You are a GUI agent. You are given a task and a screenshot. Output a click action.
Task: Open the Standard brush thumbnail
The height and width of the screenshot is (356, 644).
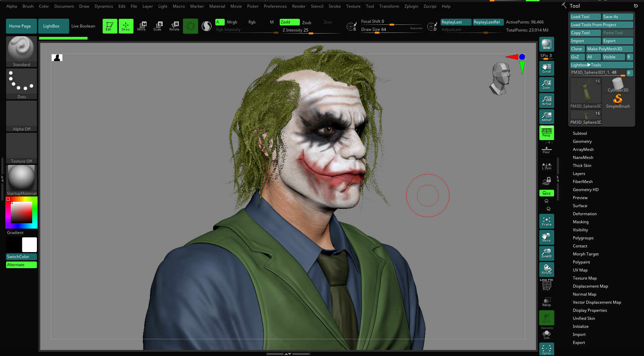click(21, 51)
